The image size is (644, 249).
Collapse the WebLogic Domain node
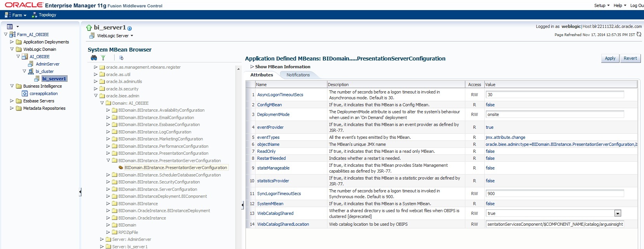pos(12,49)
